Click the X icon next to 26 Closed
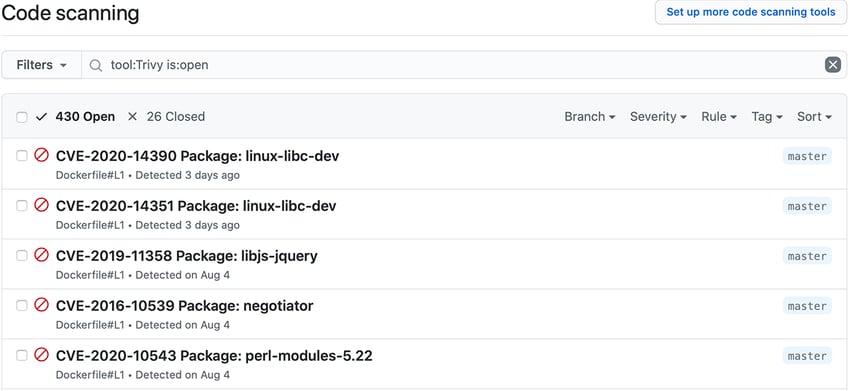The width and height of the screenshot is (850, 391). (132, 117)
